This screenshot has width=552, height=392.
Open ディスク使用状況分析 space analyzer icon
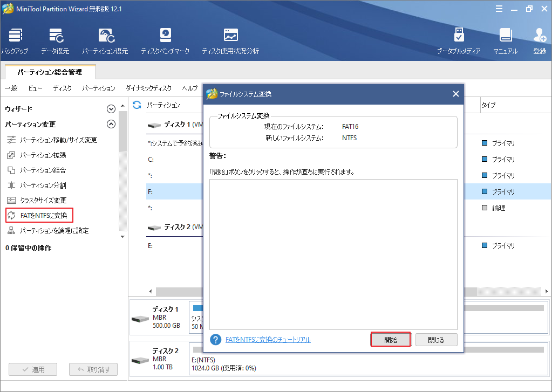point(230,36)
